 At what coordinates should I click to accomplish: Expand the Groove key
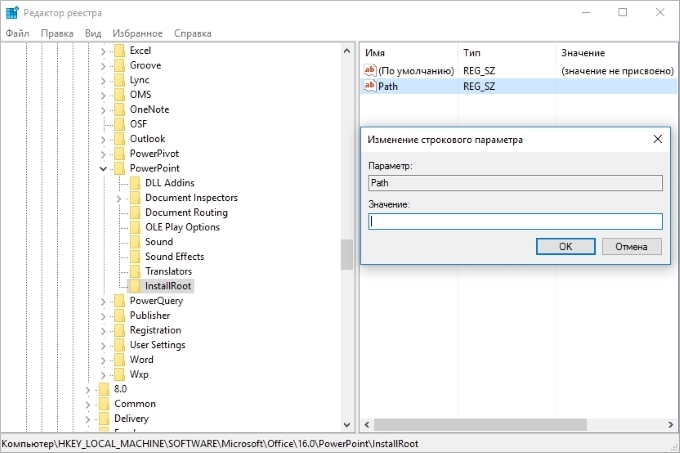(x=103, y=66)
